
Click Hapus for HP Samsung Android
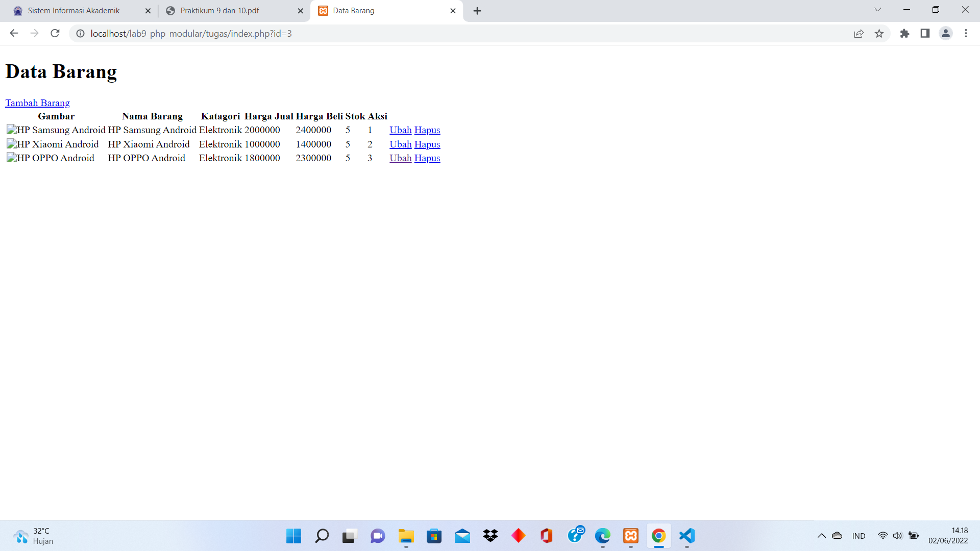(427, 130)
